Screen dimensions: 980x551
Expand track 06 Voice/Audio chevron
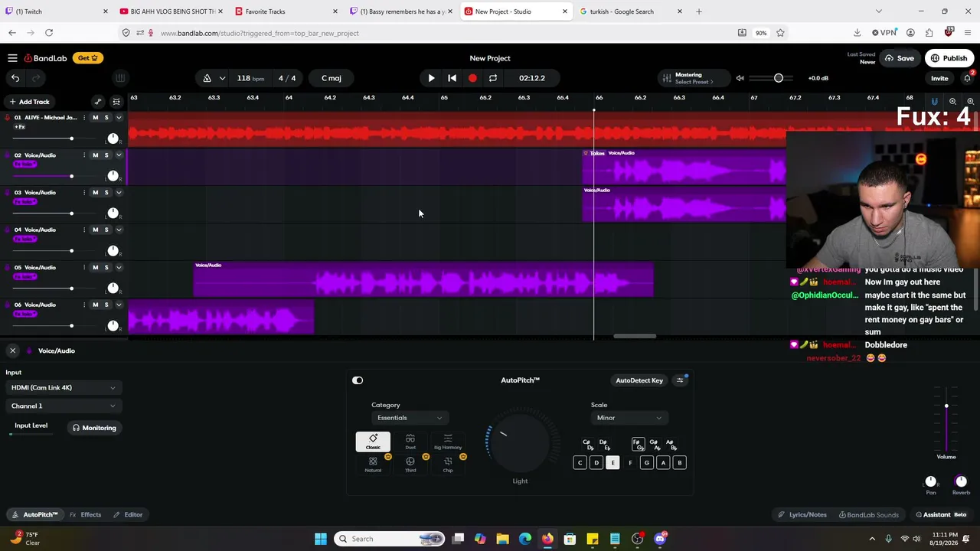coord(119,305)
